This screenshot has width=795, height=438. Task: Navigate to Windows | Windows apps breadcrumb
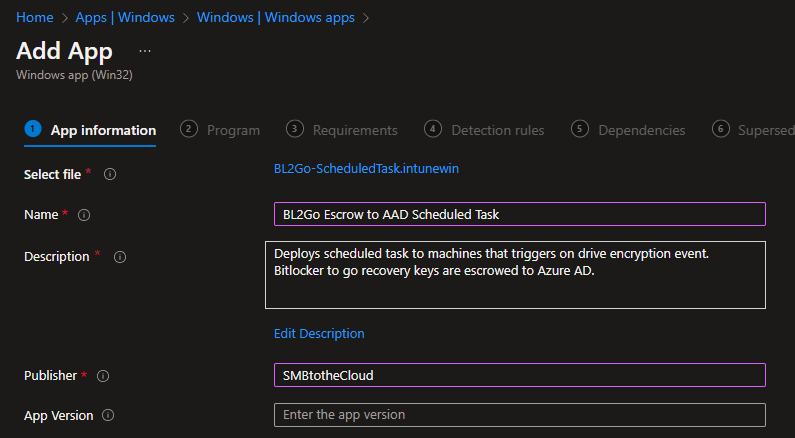click(275, 17)
